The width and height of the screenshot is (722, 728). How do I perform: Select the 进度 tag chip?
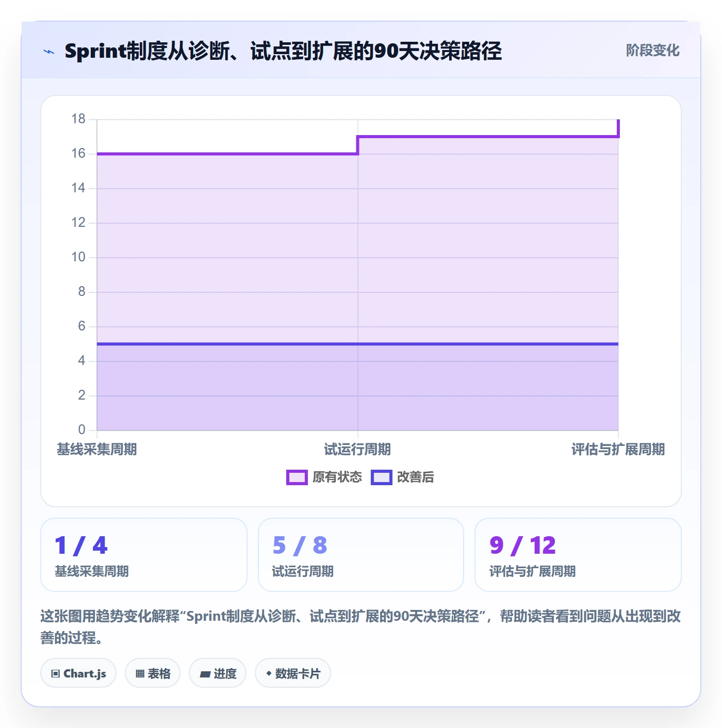218,673
